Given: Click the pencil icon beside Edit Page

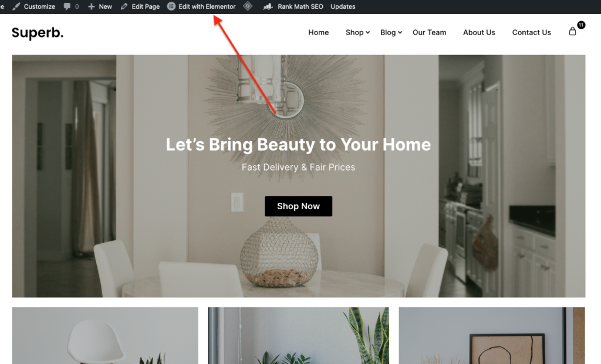Looking at the screenshot, I should coord(124,6).
